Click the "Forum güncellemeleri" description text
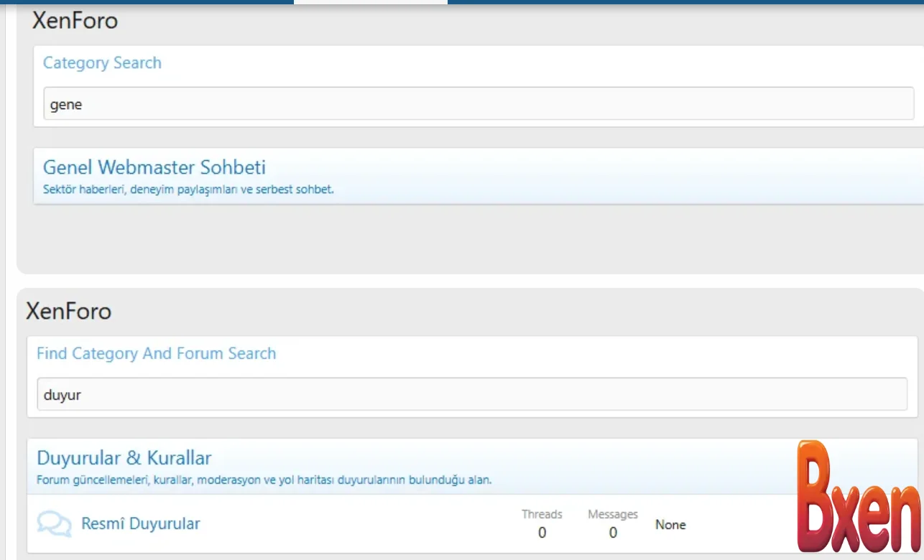The height and width of the screenshot is (560, 924). point(264,480)
